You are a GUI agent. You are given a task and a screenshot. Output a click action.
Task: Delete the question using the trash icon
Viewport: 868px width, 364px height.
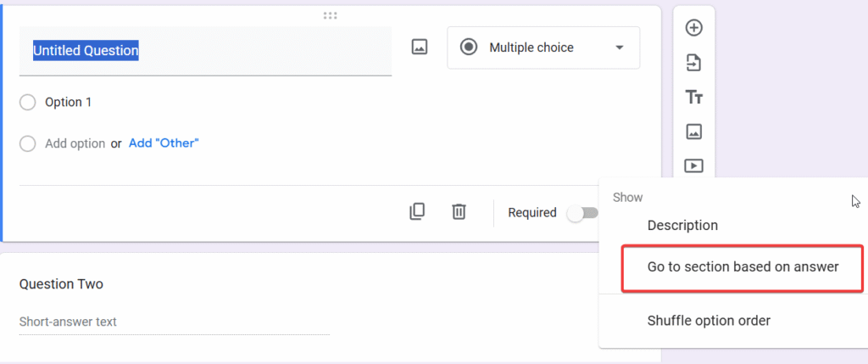(x=459, y=211)
